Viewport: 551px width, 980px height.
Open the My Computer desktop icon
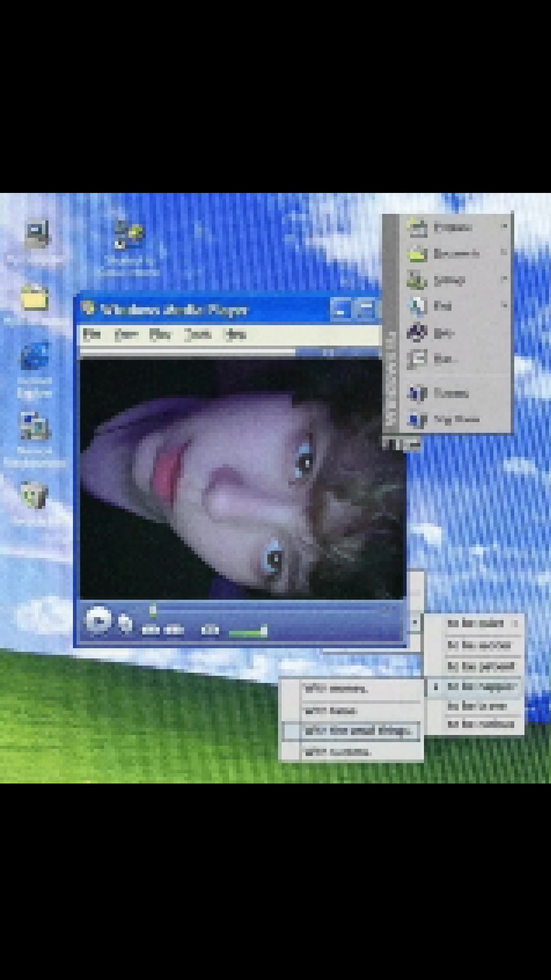coord(37,234)
